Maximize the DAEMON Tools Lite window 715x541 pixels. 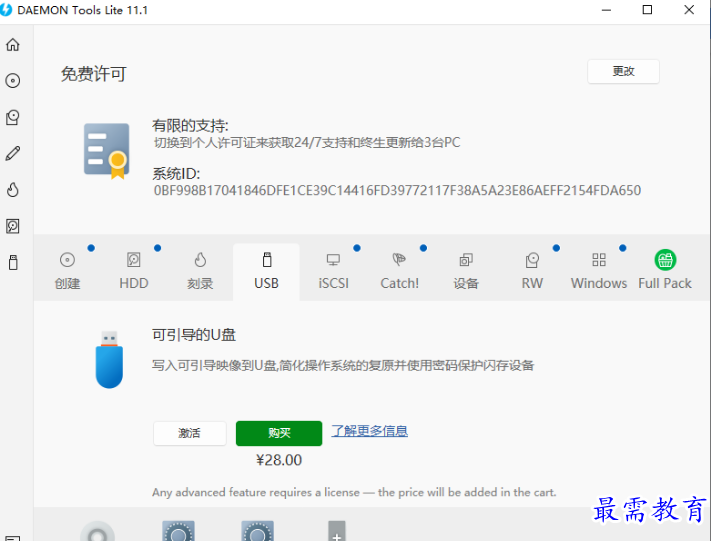coord(647,10)
